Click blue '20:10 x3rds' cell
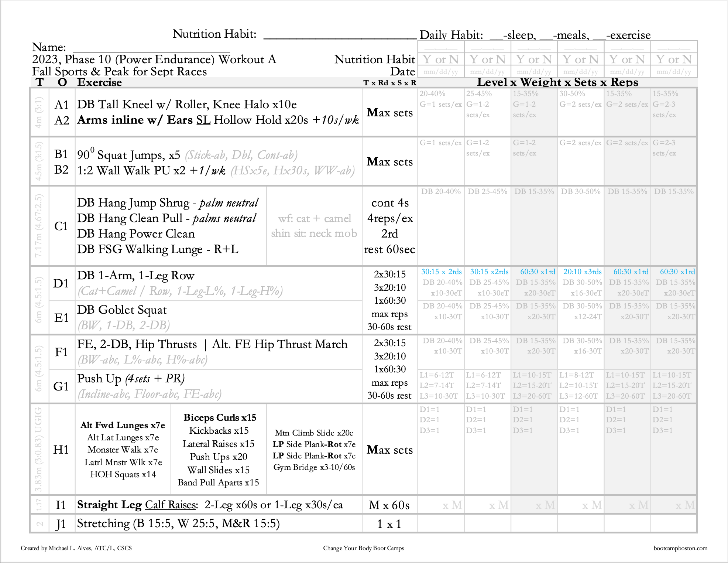This screenshot has width=728, height=563. pos(582,272)
